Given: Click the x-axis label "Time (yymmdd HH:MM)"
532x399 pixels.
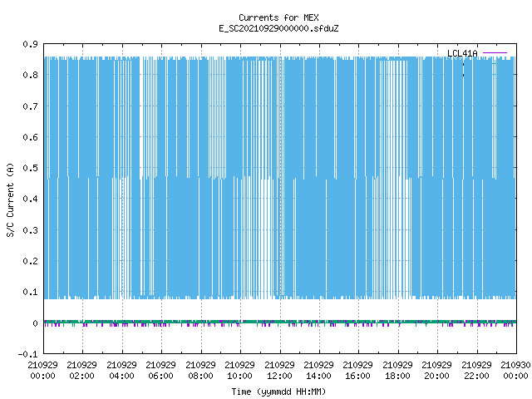Looking at the screenshot, I should (x=278, y=392).
